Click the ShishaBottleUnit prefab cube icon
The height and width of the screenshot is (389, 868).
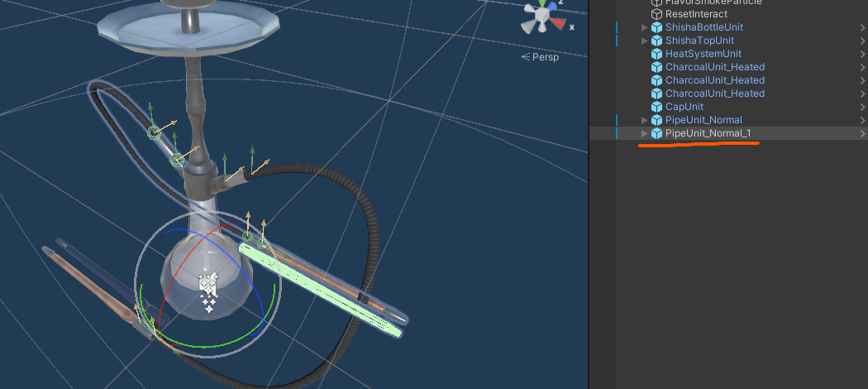(656, 27)
